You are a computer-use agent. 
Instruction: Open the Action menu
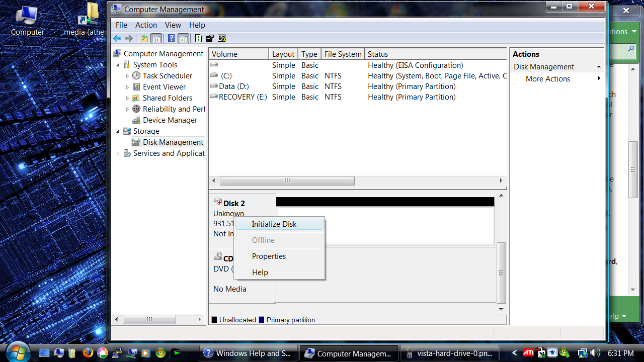click(146, 25)
